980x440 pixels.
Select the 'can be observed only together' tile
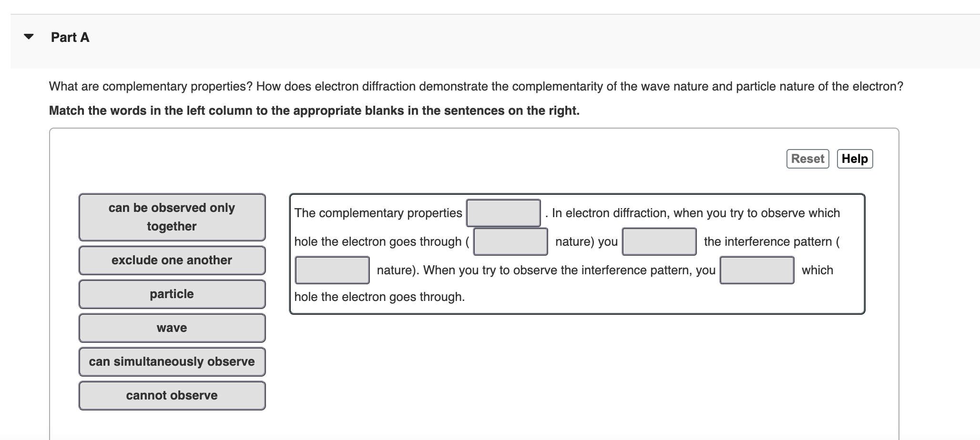tap(172, 217)
